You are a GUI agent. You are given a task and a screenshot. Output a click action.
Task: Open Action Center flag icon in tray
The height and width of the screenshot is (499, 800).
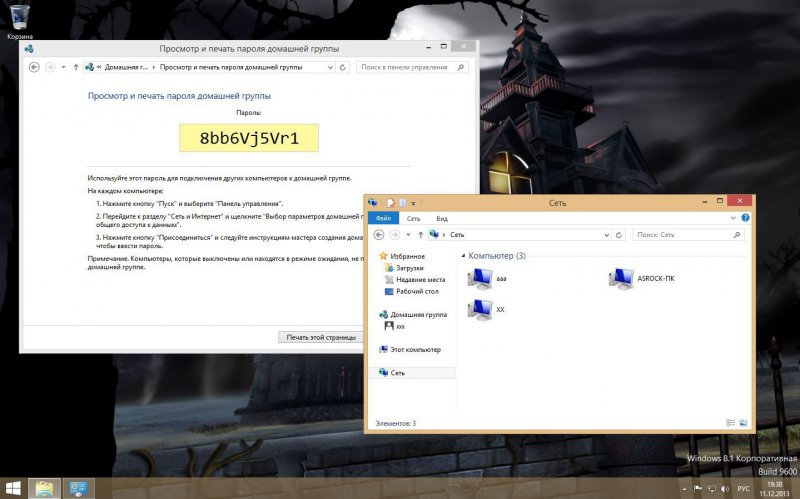click(698, 489)
